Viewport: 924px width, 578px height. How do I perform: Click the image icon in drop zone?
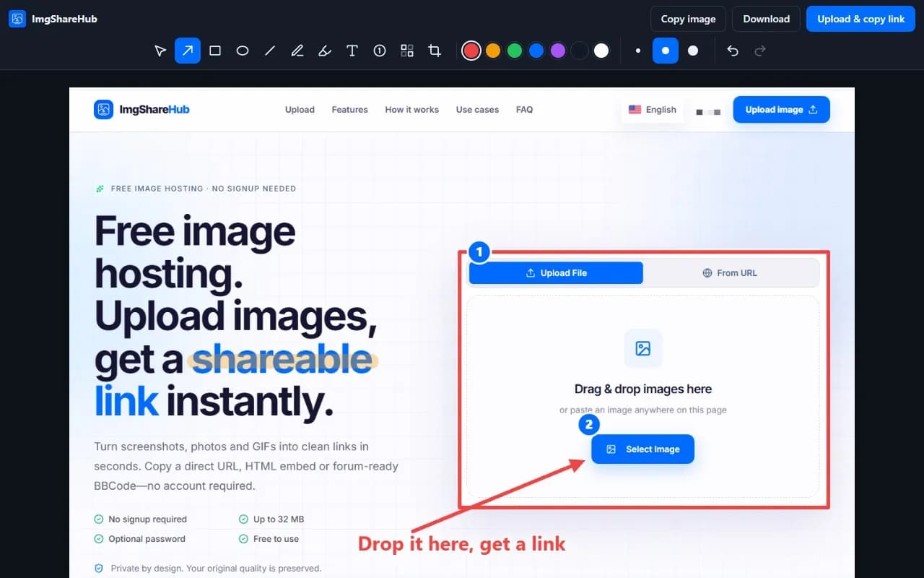tap(643, 349)
